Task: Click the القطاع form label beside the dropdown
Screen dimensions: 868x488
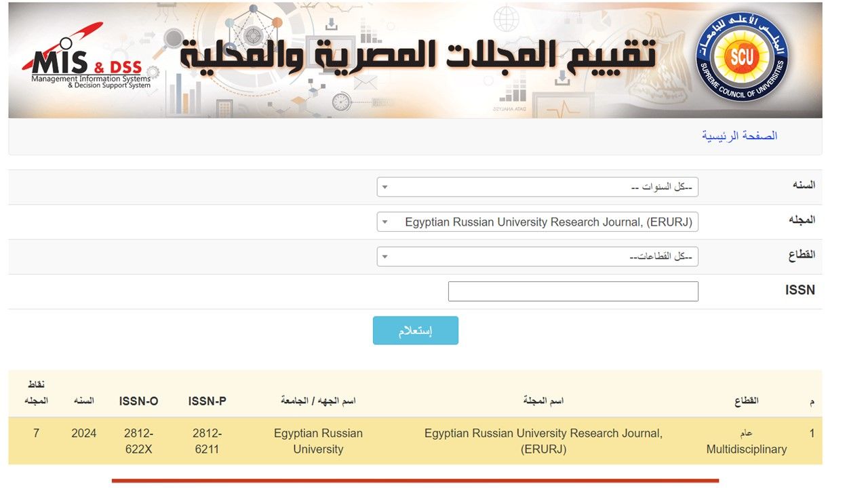Action: pyautogui.click(x=803, y=255)
